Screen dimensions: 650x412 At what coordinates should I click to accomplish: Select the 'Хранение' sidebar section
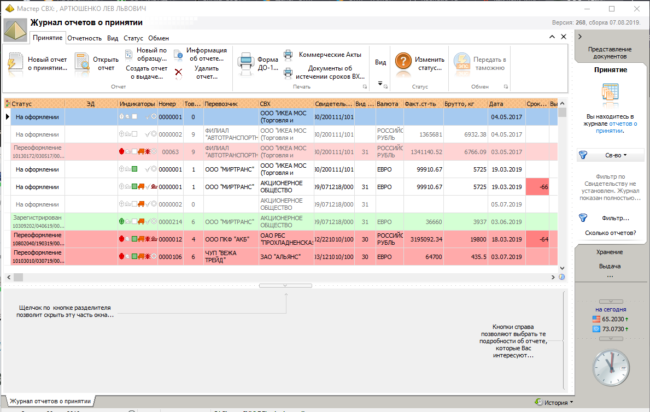point(610,252)
